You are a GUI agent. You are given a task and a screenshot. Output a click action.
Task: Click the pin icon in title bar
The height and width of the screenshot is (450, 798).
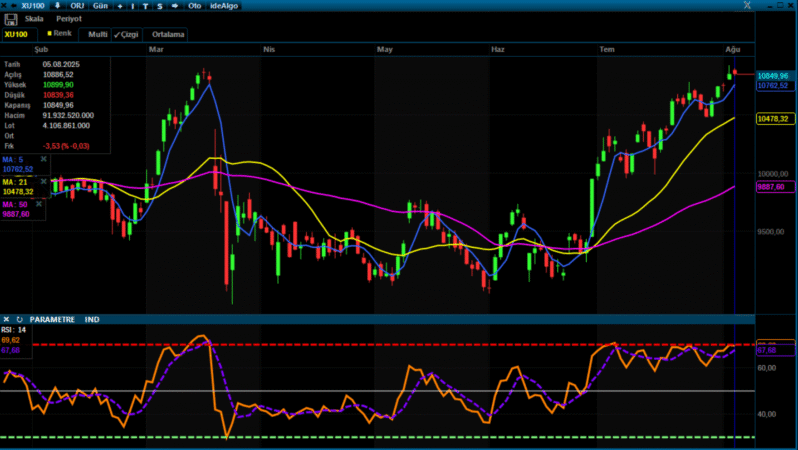(x=57, y=6)
